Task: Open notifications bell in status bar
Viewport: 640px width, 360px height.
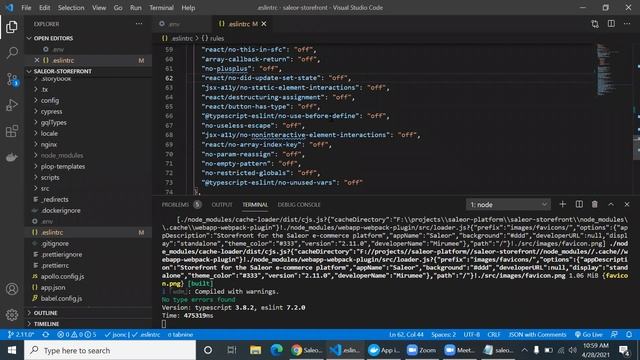Action: (x=629, y=334)
